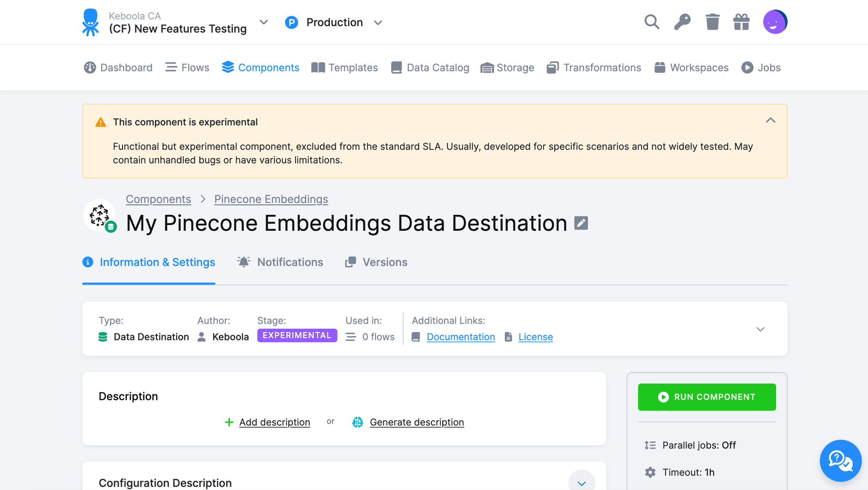
Task: Select the Information & Settings tab
Action: click(149, 262)
